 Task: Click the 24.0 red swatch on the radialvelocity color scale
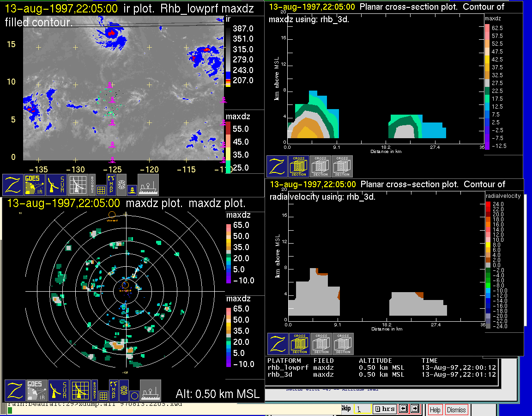[488, 204]
